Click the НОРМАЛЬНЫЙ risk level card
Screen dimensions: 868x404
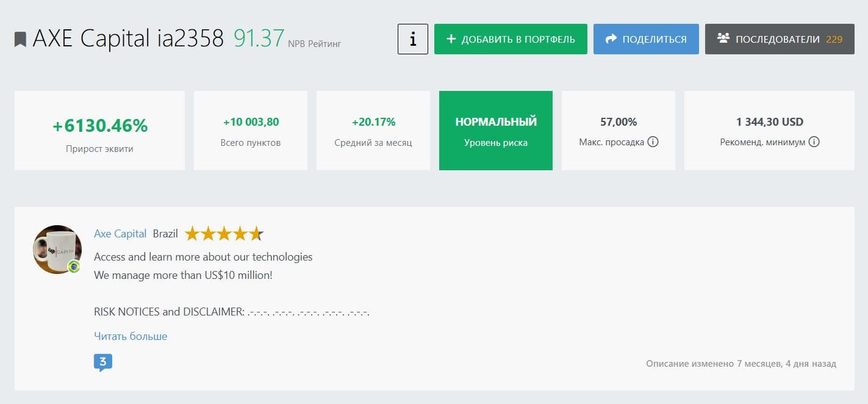(x=496, y=131)
